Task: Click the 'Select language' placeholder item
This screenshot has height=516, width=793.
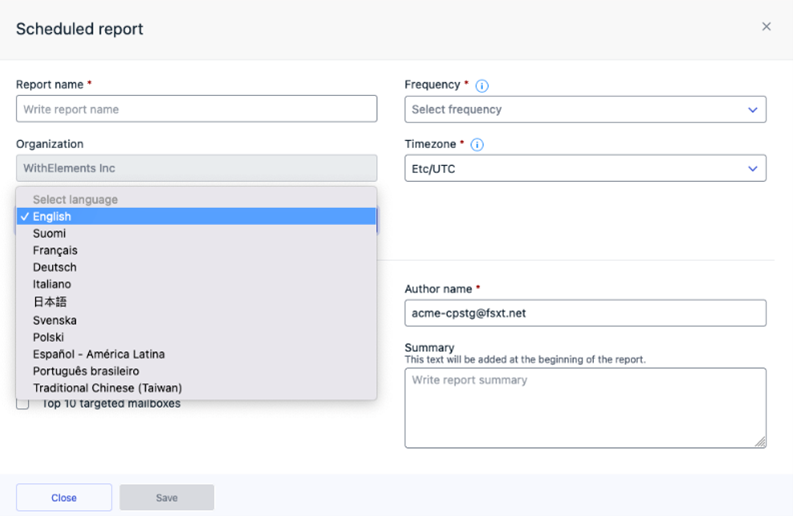Action: coord(196,199)
